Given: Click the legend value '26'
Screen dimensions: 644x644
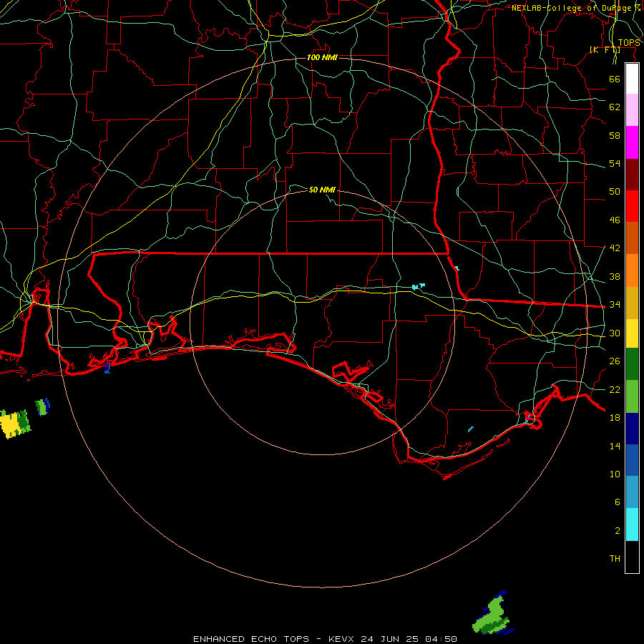Looking at the screenshot, I should pyautogui.click(x=615, y=361).
